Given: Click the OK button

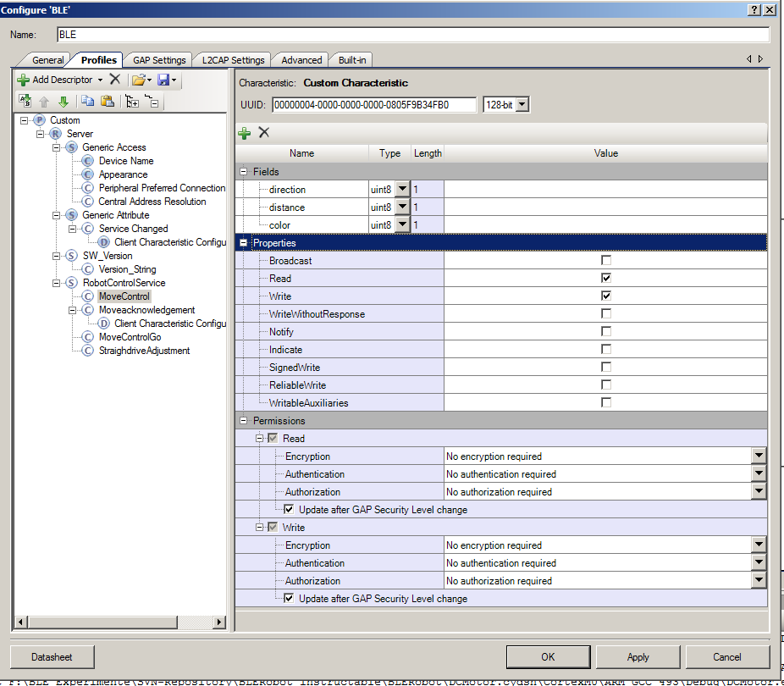Looking at the screenshot, I should pyautogui.click(x=548, y=656).
